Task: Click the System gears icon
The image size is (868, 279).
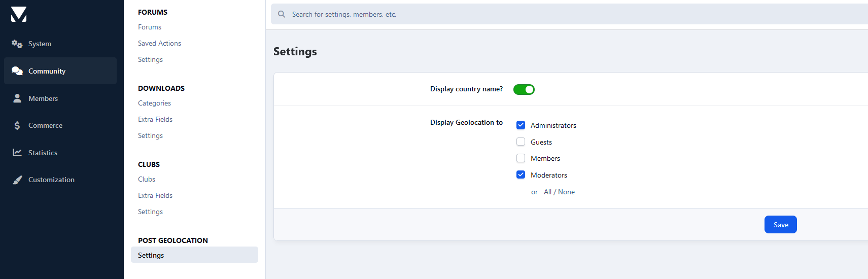Action: pos(17,44)
